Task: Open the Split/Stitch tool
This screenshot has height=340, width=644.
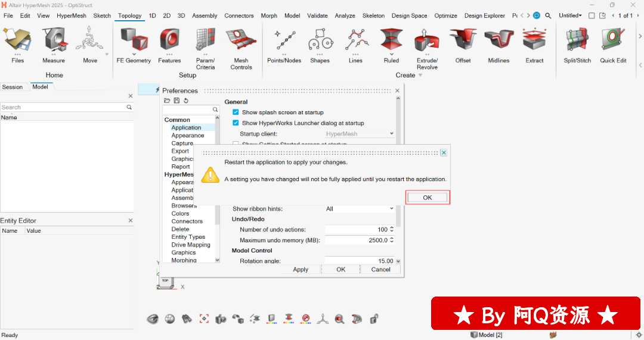Action: pos(577,45)
